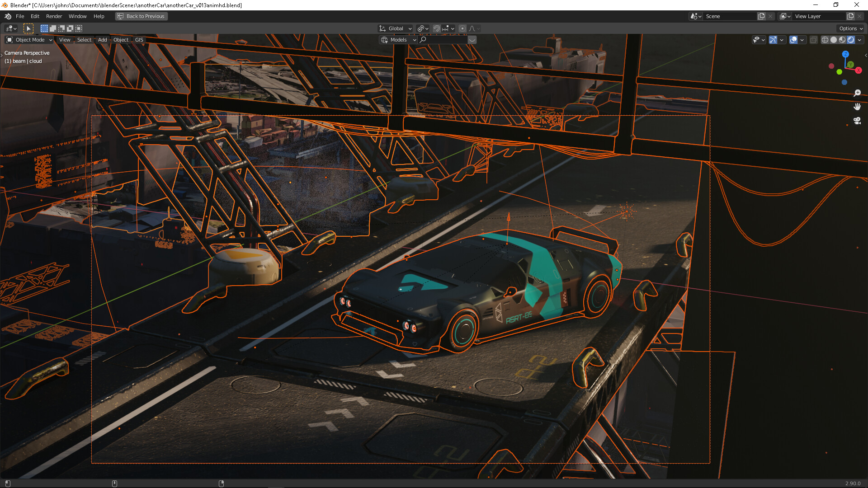Enable material preview shading
The height and width of the screenshot is (488, 868).
pyautogui.click(x=842, y=40)
